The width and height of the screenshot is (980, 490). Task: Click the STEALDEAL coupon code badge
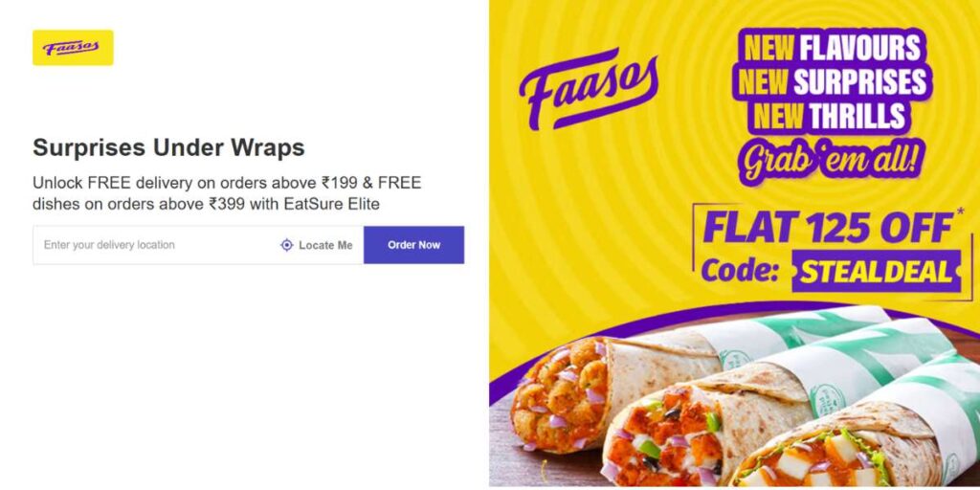pos(877,271)
